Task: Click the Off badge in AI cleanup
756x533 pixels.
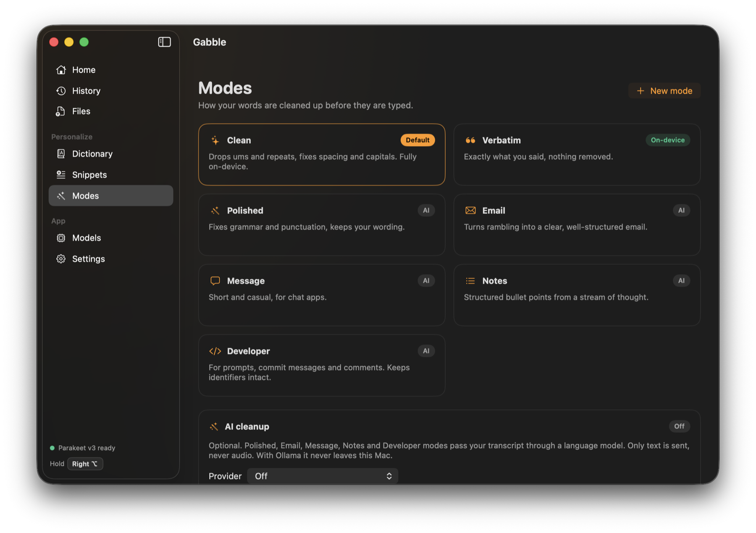Action: pos(679,426)
